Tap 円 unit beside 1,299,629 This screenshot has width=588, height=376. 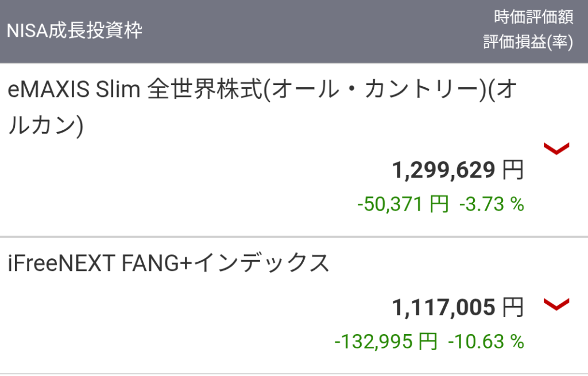click(513, 170)
